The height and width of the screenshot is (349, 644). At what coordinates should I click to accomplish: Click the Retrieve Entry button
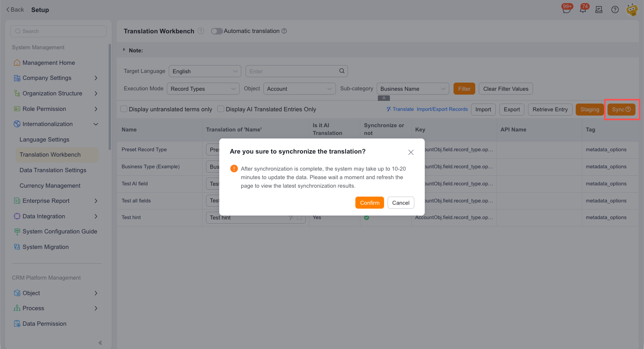point(550,109)
